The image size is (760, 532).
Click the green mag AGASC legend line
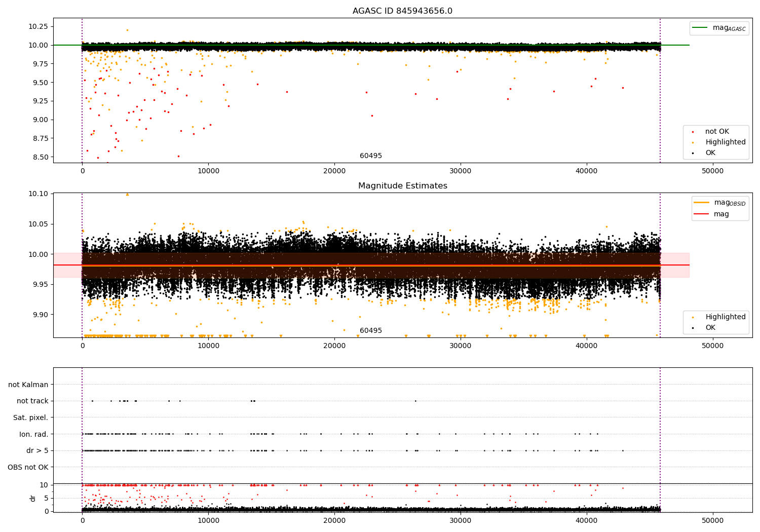coord(700,28)
